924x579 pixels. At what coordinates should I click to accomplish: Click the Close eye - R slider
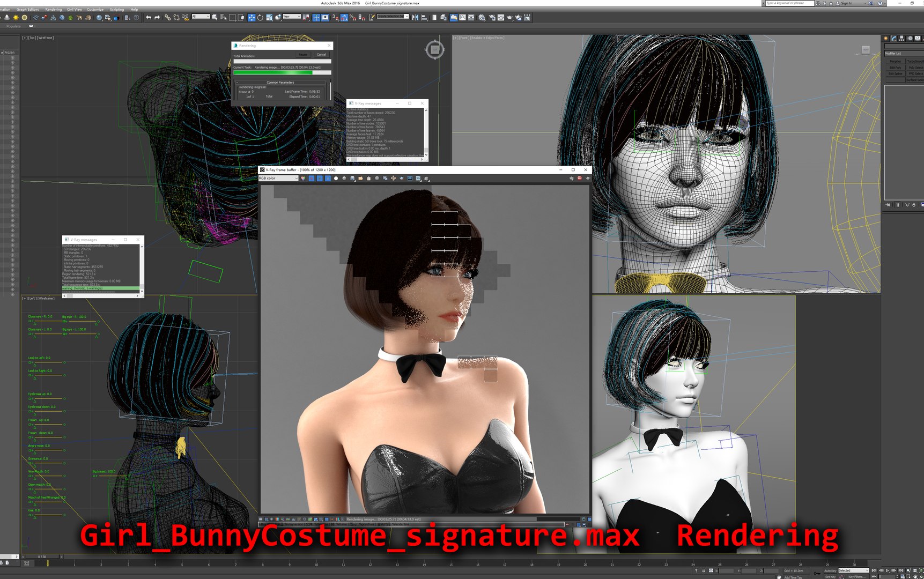pos(46,321)
